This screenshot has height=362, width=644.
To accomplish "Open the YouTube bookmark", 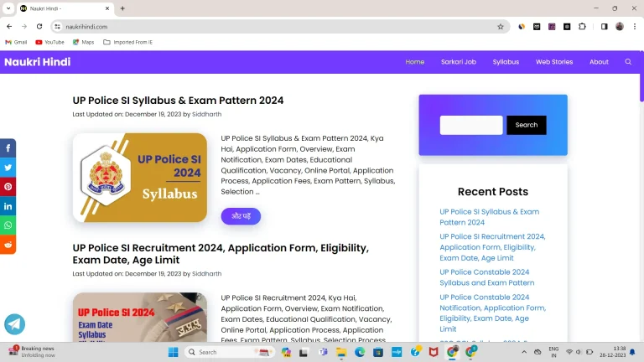I will pyautogui.click(x=49, y=42).
